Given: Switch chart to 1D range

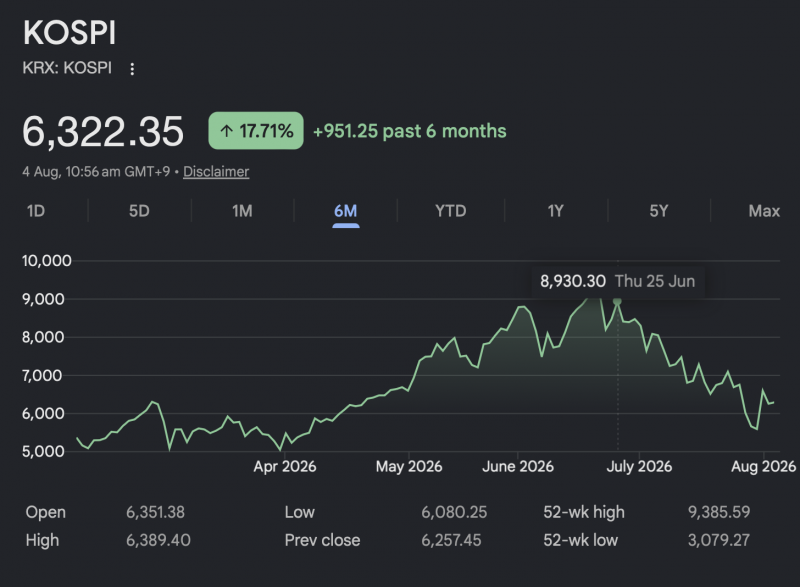Looking at the screenshot, I should pyautogui.click(x=36, y=211).
